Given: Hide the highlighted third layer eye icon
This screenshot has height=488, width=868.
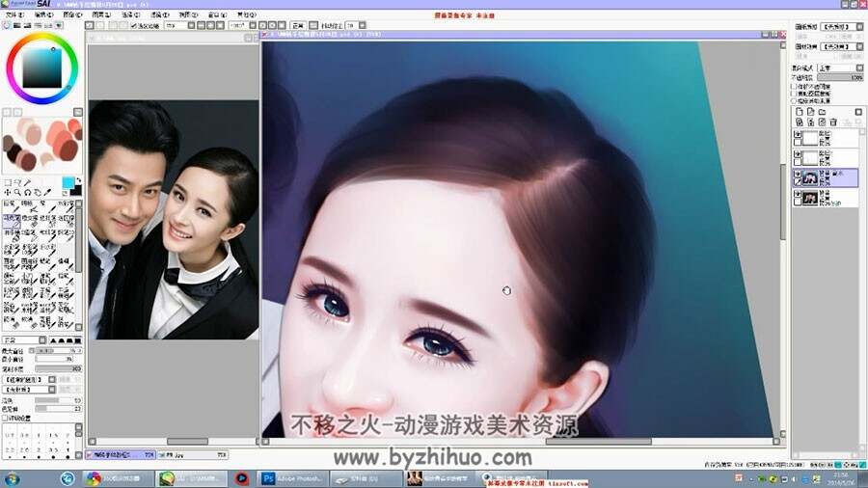Looking at the screenshot, I should pos(798,174).
